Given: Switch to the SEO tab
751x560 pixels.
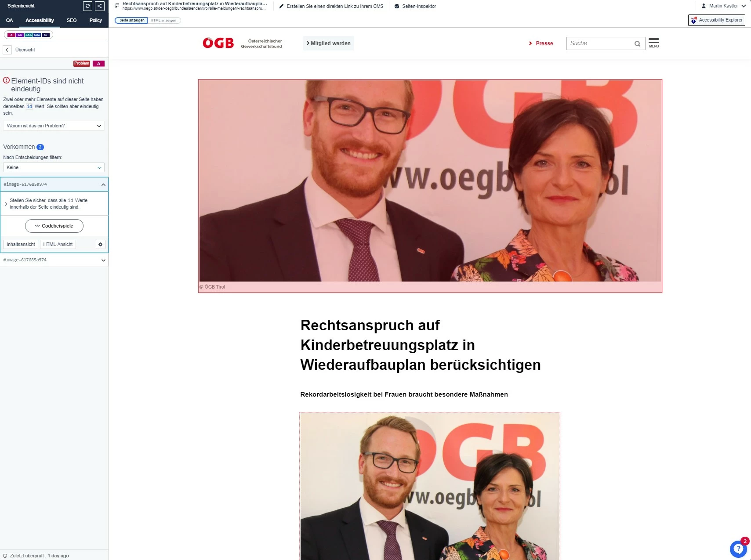Looking at the screenshot, I should [72, 20].
